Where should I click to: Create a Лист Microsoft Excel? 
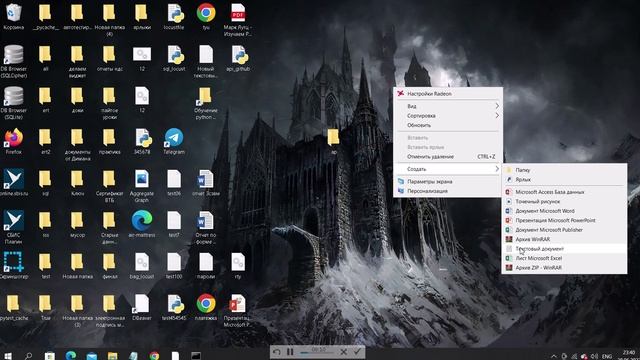click(564, 258)
